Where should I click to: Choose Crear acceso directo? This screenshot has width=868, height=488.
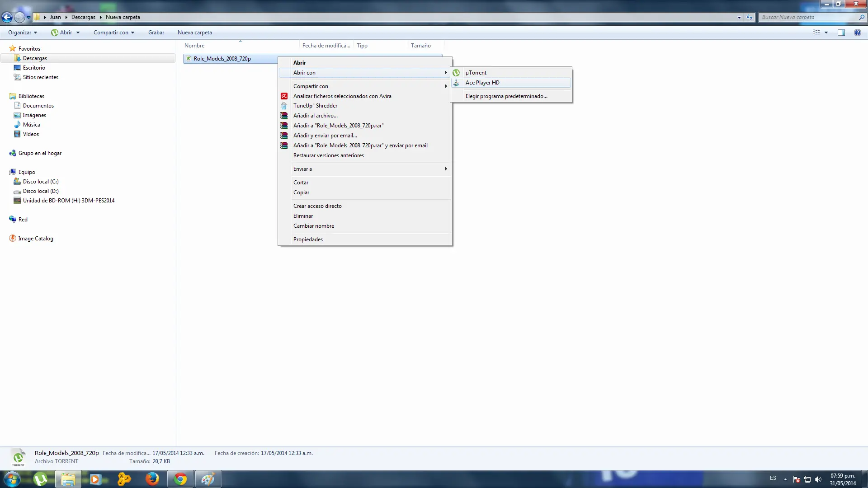pos(365,206)
